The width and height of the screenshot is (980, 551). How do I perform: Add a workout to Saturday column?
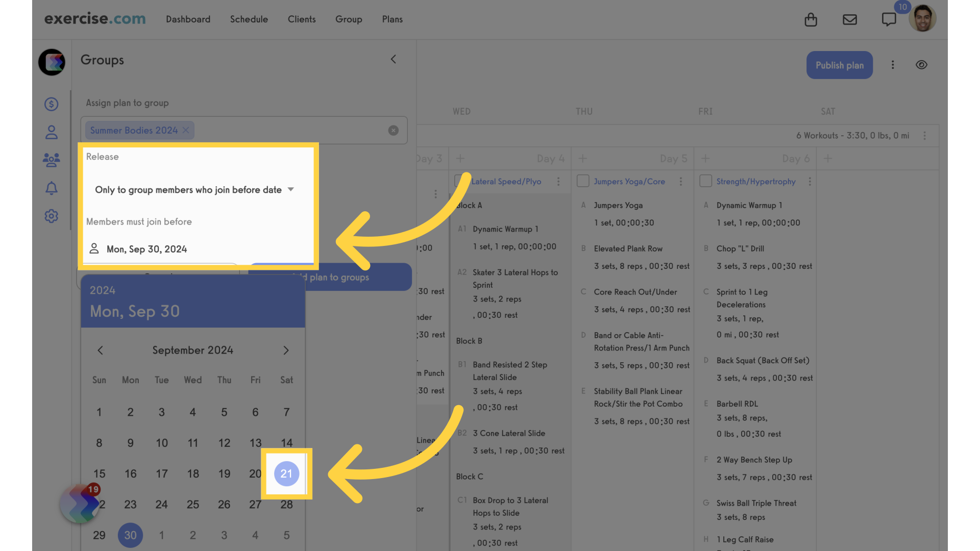pyautogui.click(x=827, y=158)
